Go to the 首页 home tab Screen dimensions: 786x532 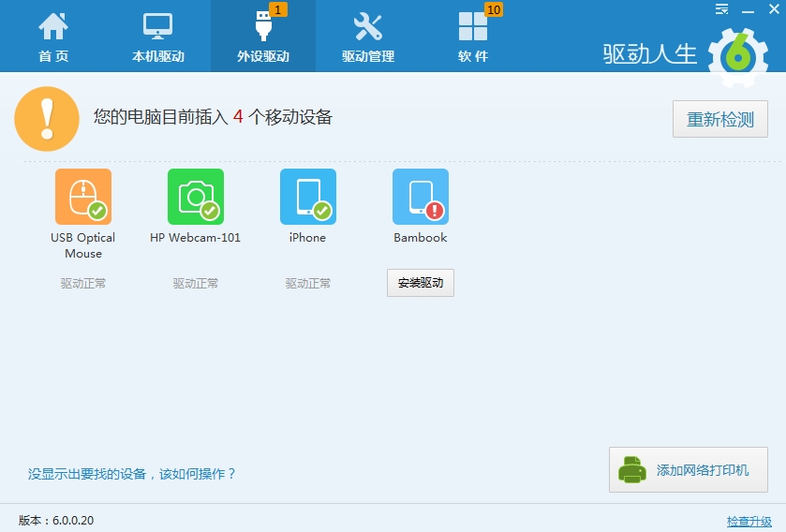(x=53, y=37)
